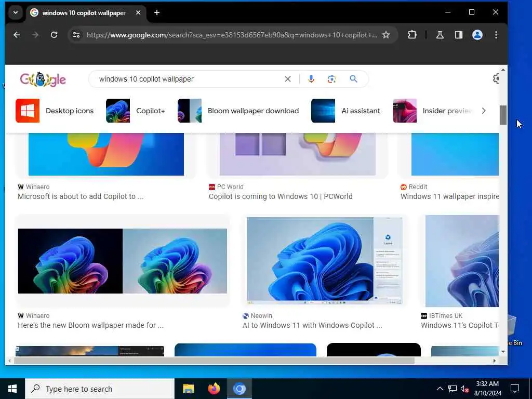Select the windows 10 copilot wallpaper tab
532x399 pixels.
pyautogui.click(x=84, y=13)
